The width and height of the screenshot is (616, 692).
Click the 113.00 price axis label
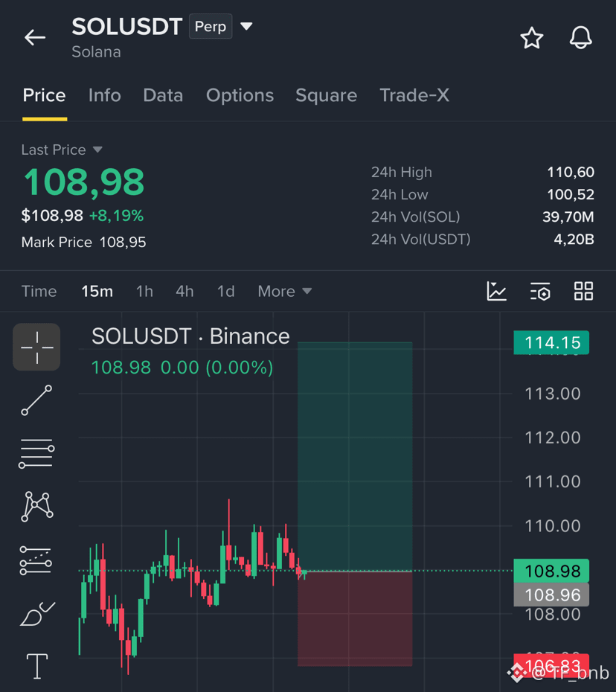coord(553,394)
